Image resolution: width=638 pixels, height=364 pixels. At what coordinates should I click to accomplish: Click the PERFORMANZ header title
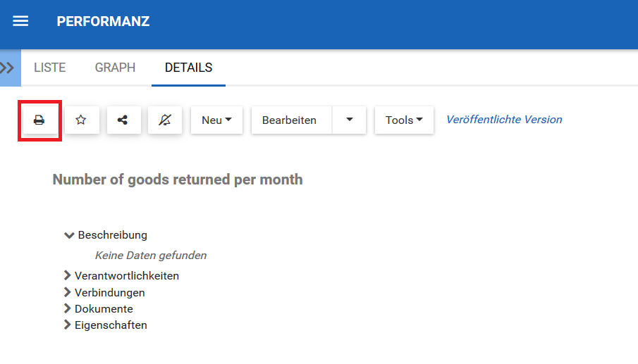click(x=103, y=21)
